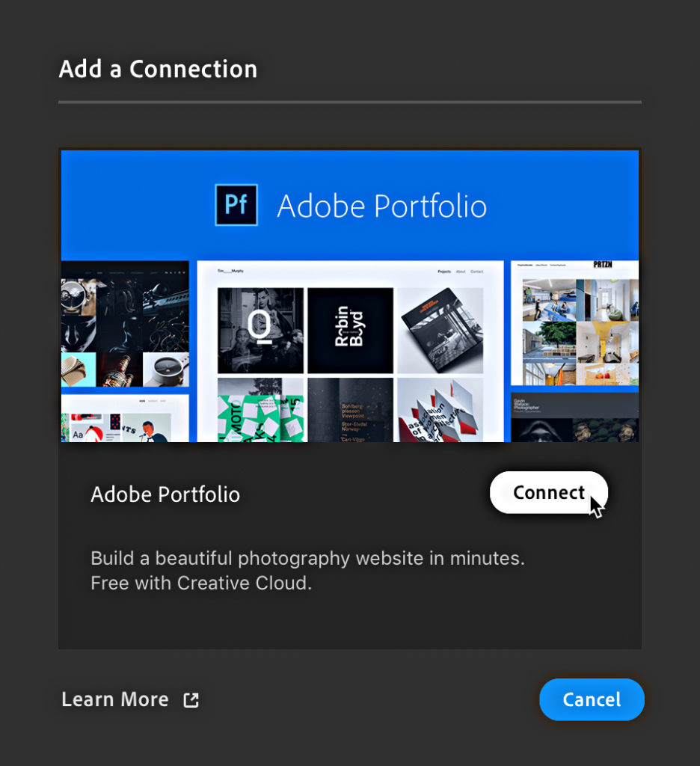
Task: Open the Learn More link
Action: 114,699
